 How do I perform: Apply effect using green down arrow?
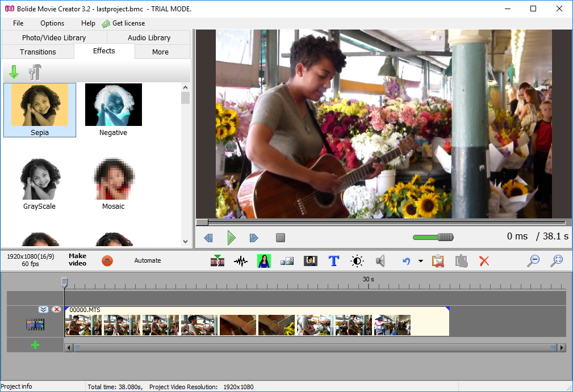[14, 72]
